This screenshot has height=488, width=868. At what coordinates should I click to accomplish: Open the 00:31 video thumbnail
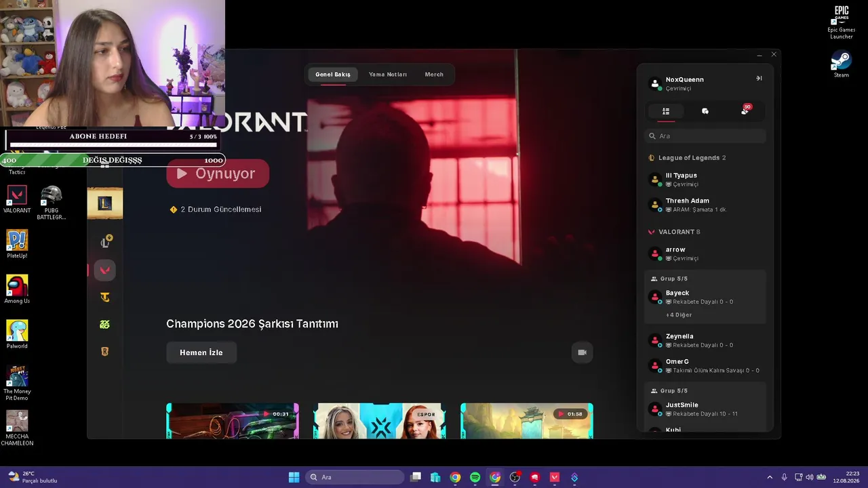point(233,421)
